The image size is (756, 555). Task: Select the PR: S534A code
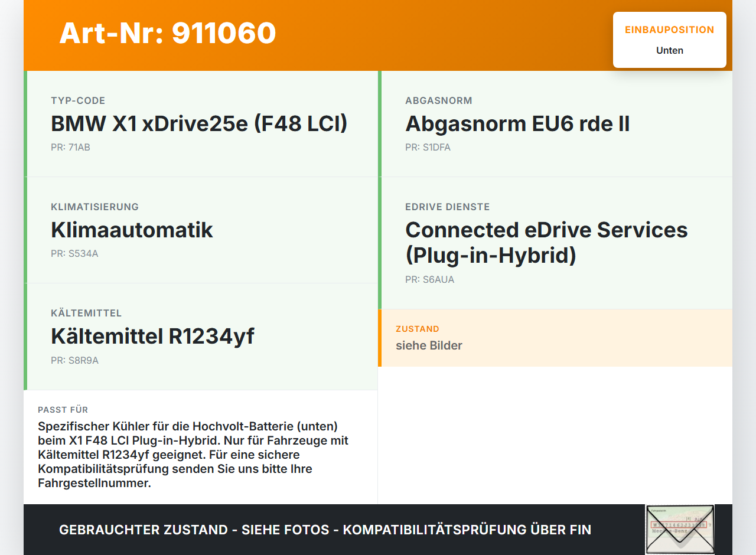coord(74,253)
